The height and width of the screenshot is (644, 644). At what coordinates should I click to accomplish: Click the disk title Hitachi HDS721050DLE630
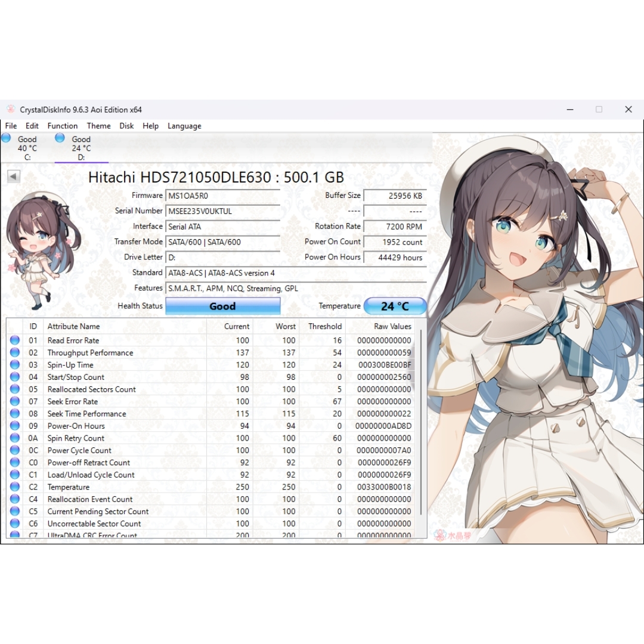[216, 177]
